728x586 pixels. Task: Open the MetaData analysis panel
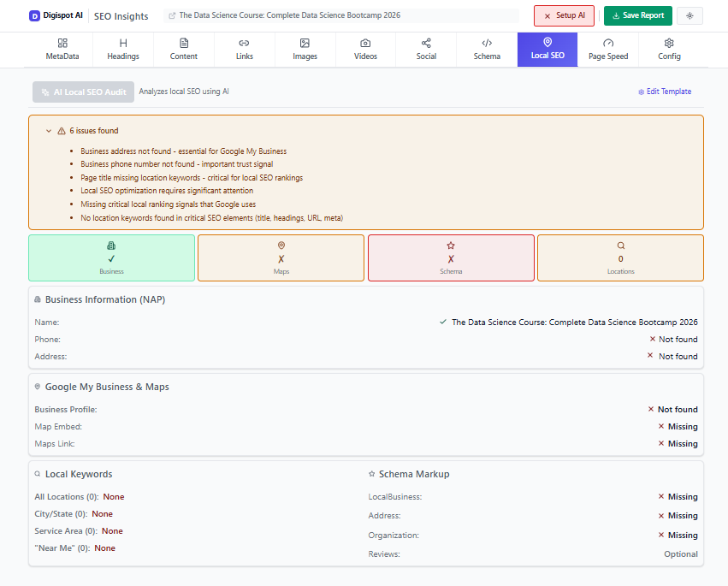coord(61,49)
